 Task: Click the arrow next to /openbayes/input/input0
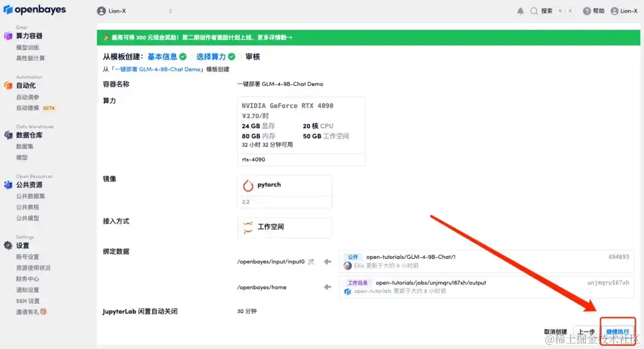(327, 261)
